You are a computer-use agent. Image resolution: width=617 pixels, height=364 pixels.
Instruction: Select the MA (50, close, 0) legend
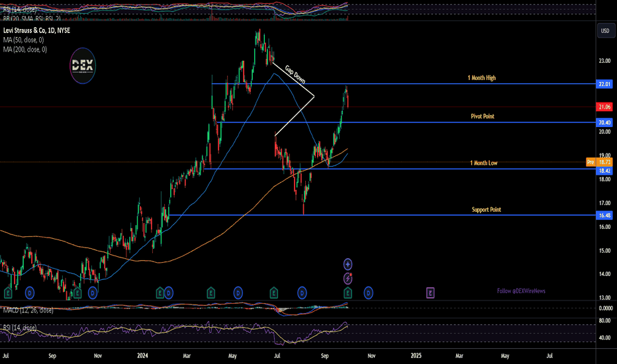[x=24, y=40]
